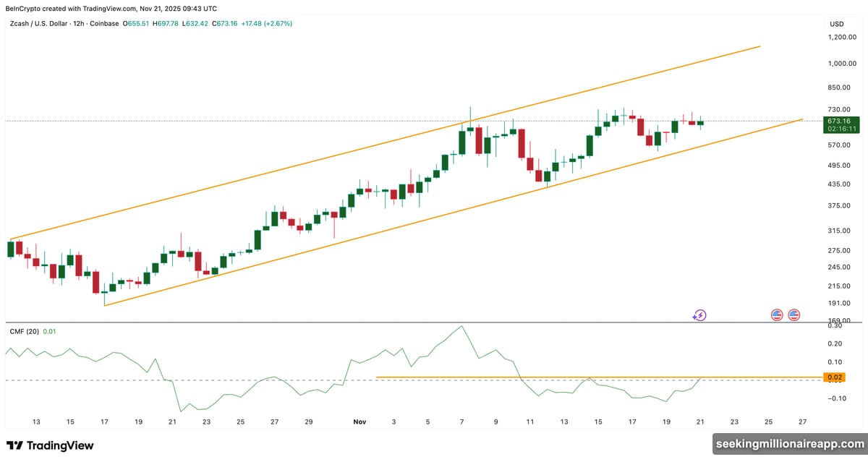Toggle the USD currency label on price axis
Viewport: 868px width, 462px height.
tap(835, 23)
